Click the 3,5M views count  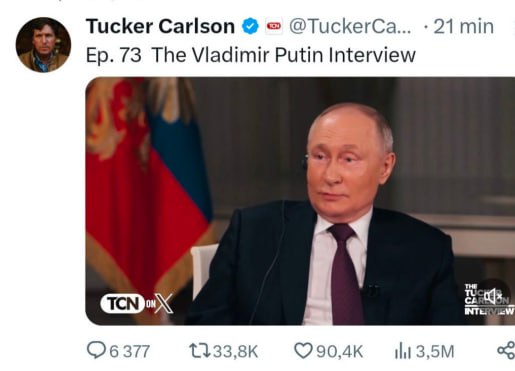(x=435, y=352)
